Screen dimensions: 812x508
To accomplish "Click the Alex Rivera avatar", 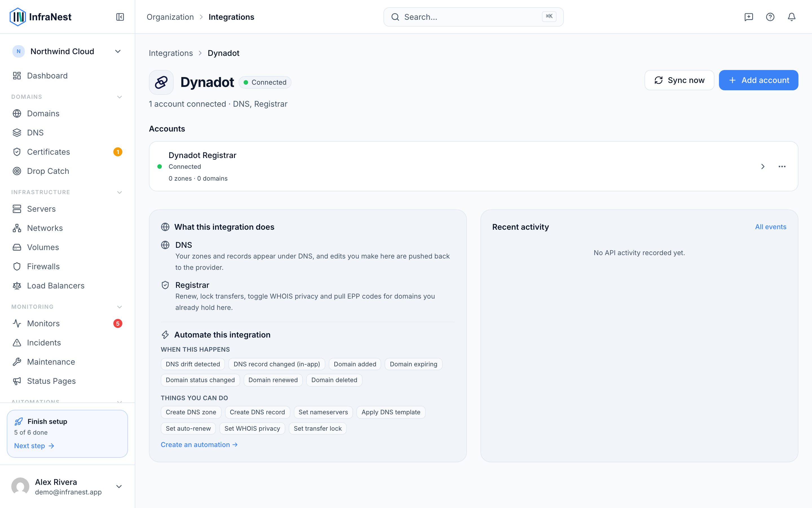I will pyautogui.click(x=20, y=487).
